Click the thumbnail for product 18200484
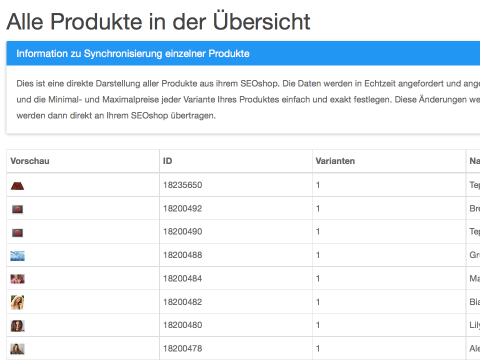 point(17,279)
